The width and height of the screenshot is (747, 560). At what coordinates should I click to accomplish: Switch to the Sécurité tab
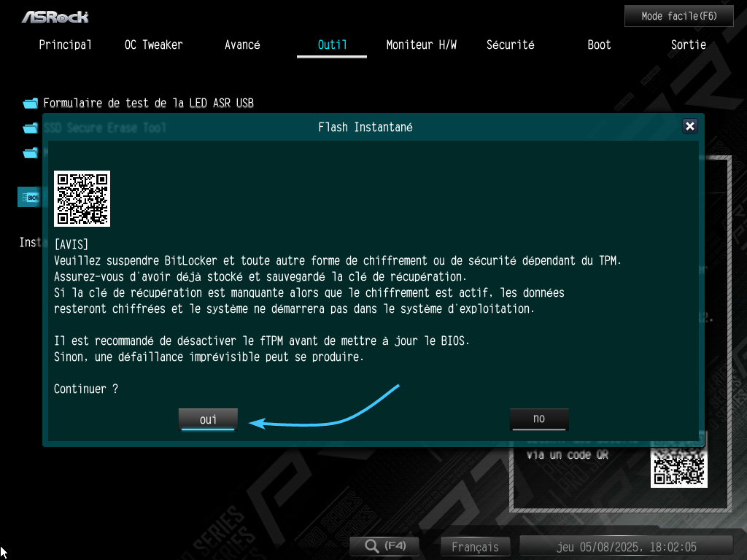(510, 44)
